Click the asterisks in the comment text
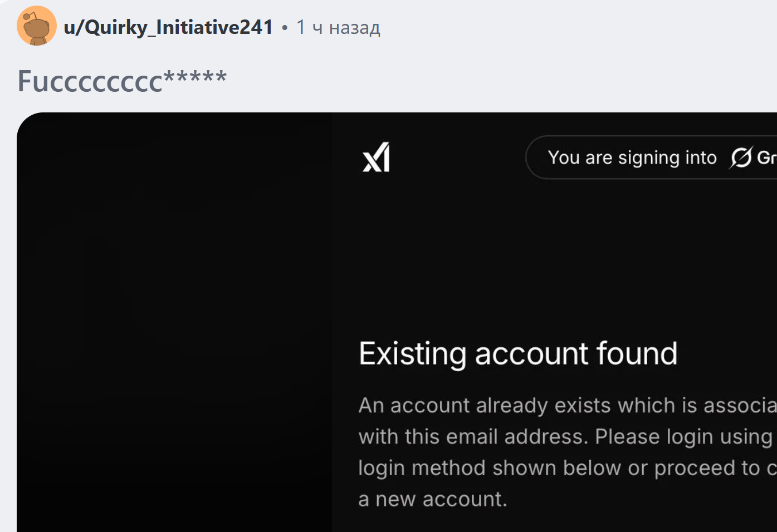 (195, 78)
